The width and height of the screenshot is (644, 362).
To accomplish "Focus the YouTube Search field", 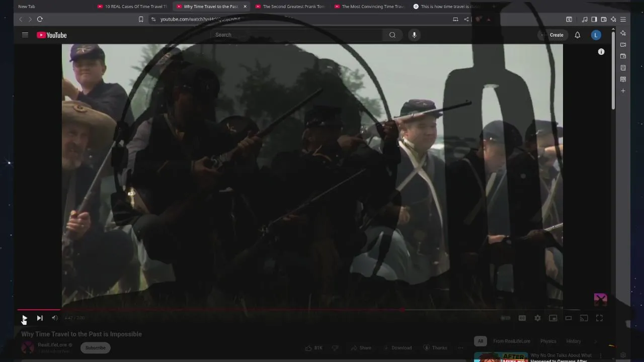I will (297, 35).
